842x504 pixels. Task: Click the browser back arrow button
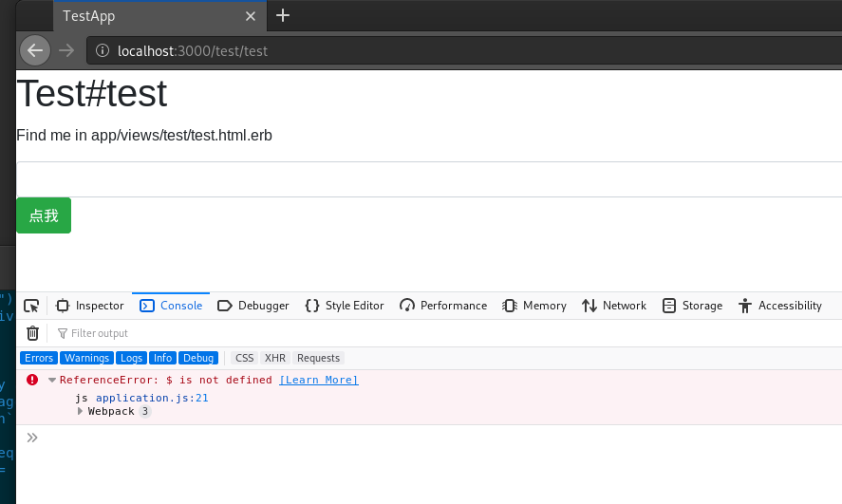click(35, 50)
